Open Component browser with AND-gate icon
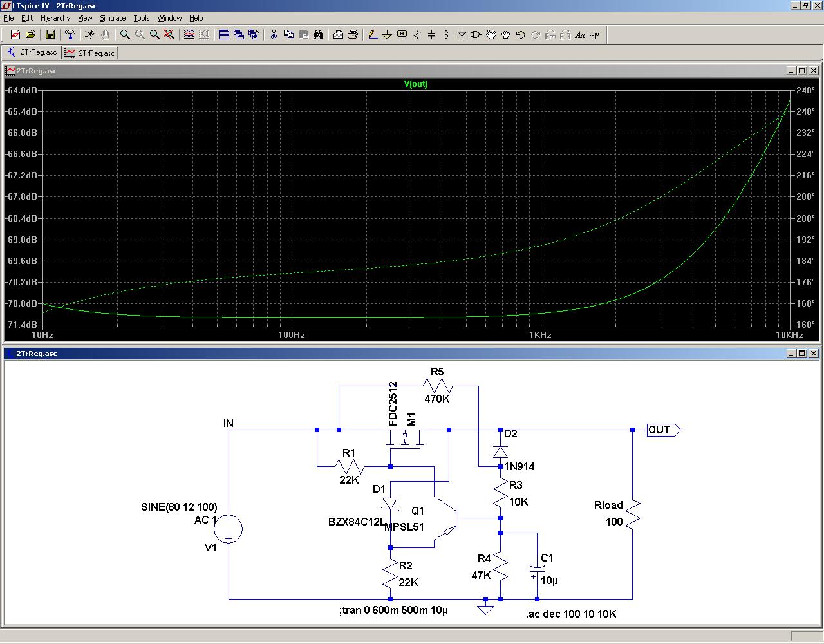 coord(476,35)
